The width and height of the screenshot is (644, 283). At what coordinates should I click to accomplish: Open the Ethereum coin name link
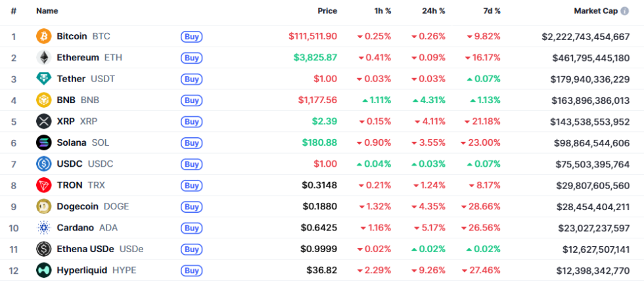click(x=78, y=58)
